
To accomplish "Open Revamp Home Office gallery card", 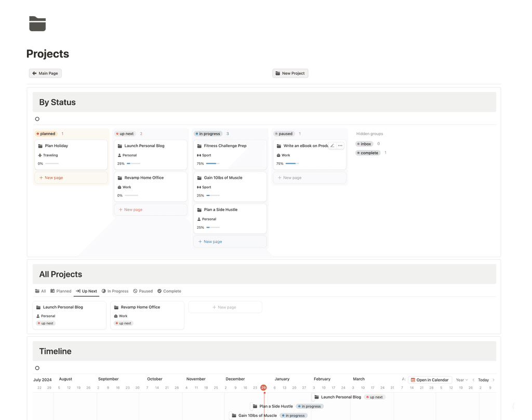I will [x=147, y=315].
